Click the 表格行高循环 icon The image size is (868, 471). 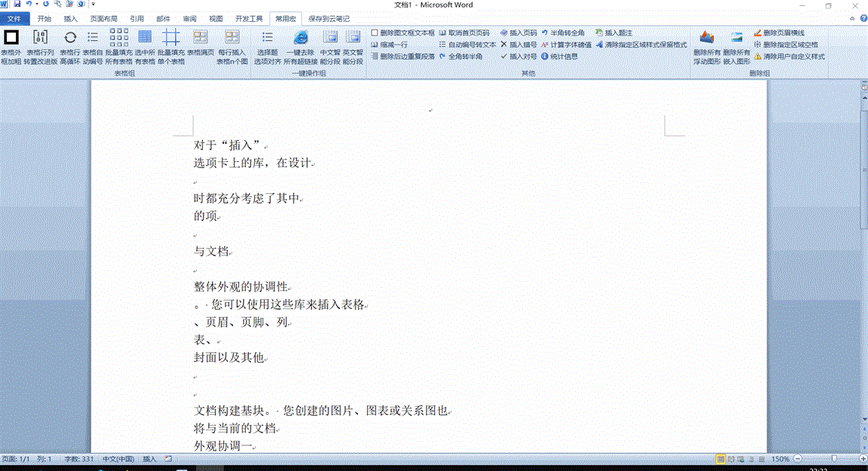tap(70, 38)
